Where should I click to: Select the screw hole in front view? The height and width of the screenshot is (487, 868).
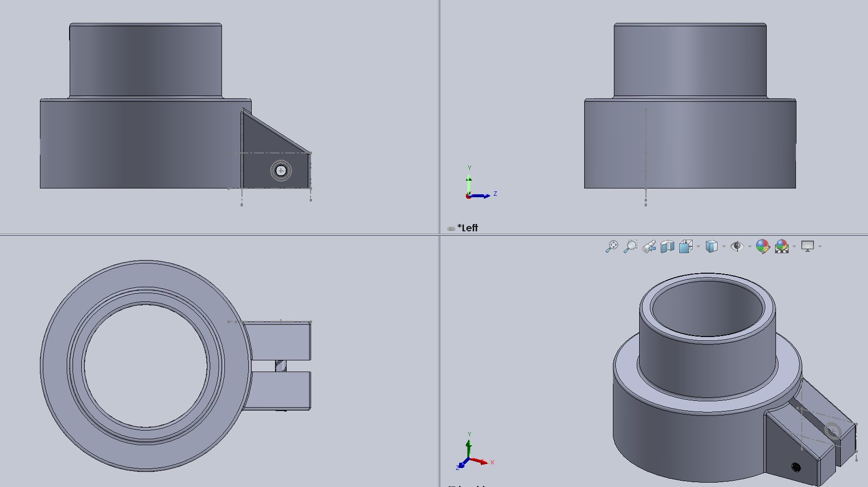(281, 170)
